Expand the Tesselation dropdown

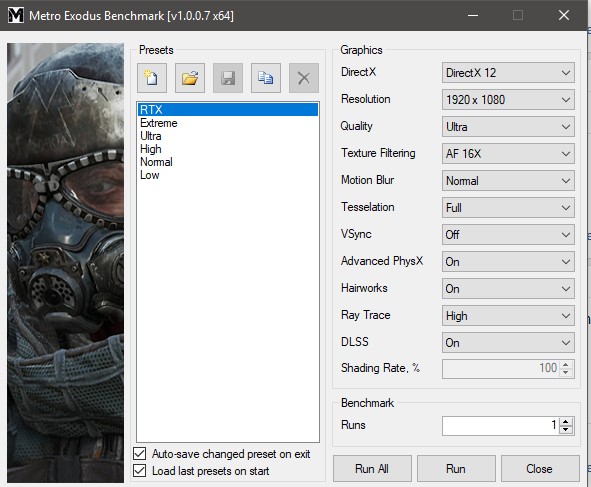[508, 208]
